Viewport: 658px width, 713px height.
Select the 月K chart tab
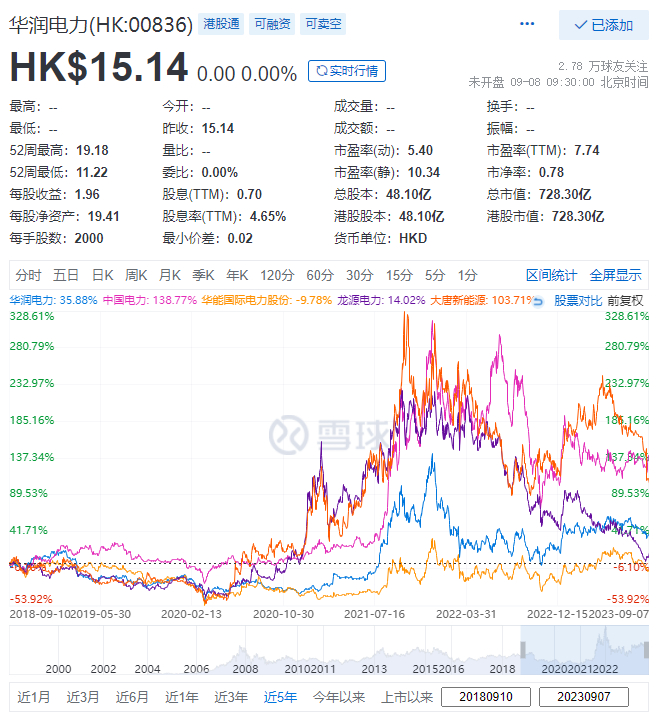click(170, 275)
